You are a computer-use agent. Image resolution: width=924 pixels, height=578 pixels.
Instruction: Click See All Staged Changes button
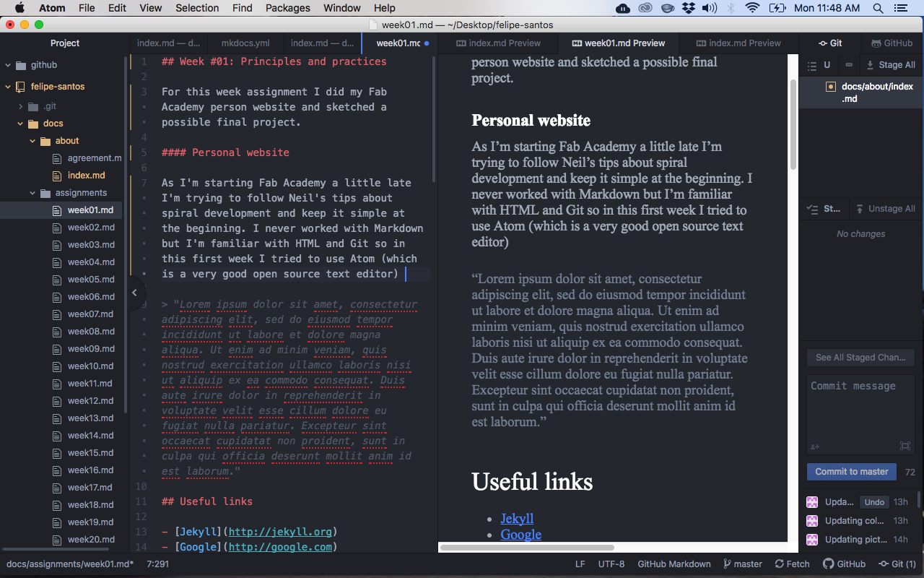tap(860, 357)
